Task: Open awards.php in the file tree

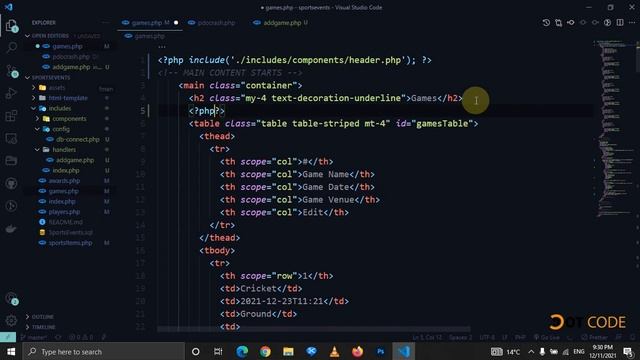Action: coord(64,181)
